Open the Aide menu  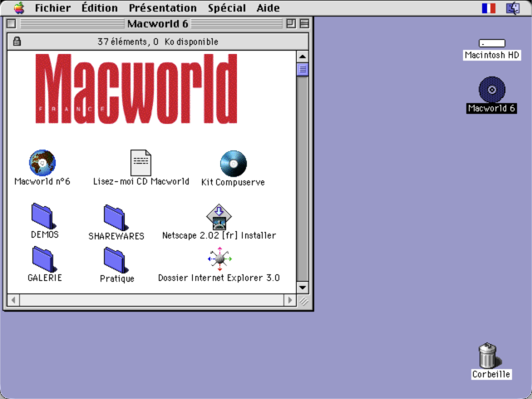pos(268,7)
